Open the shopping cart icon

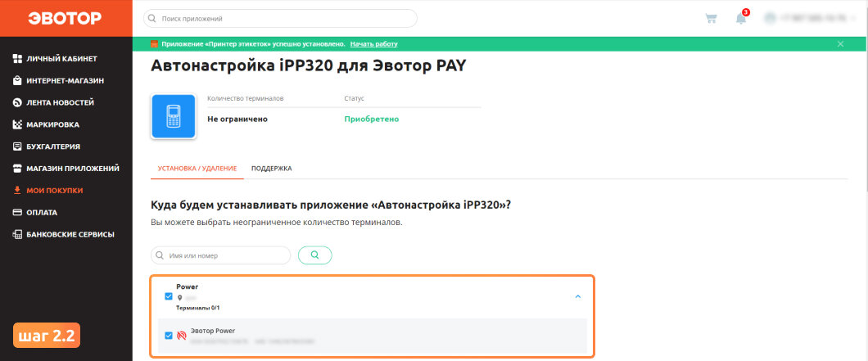point(711,18)
